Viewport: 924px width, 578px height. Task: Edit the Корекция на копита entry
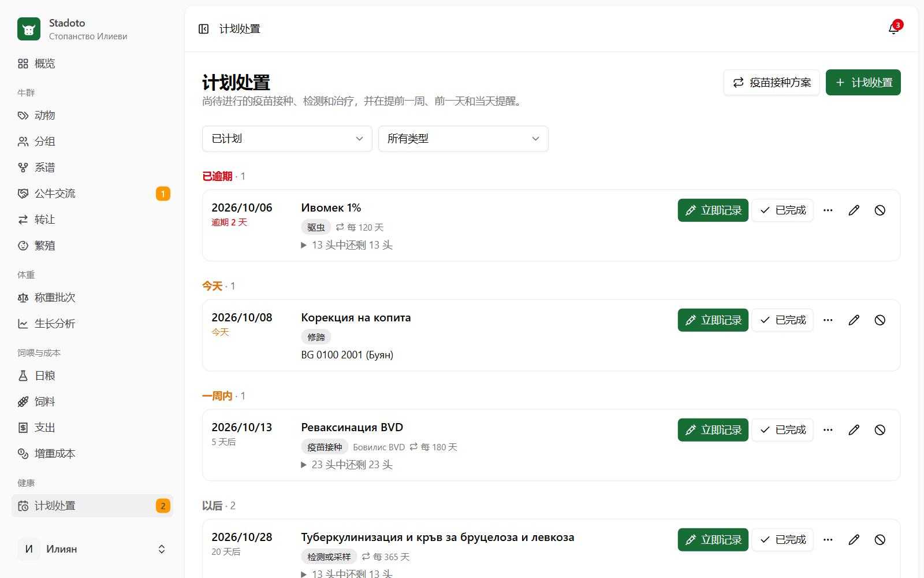854,320
